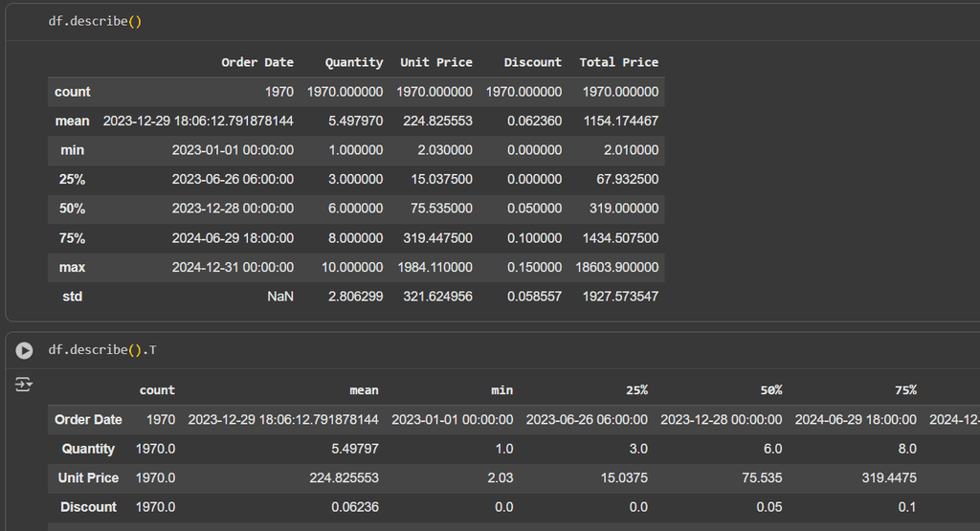Select the Quantity row label in transposed table
This screenshot has height=531, width=980.
pos(88,449)
